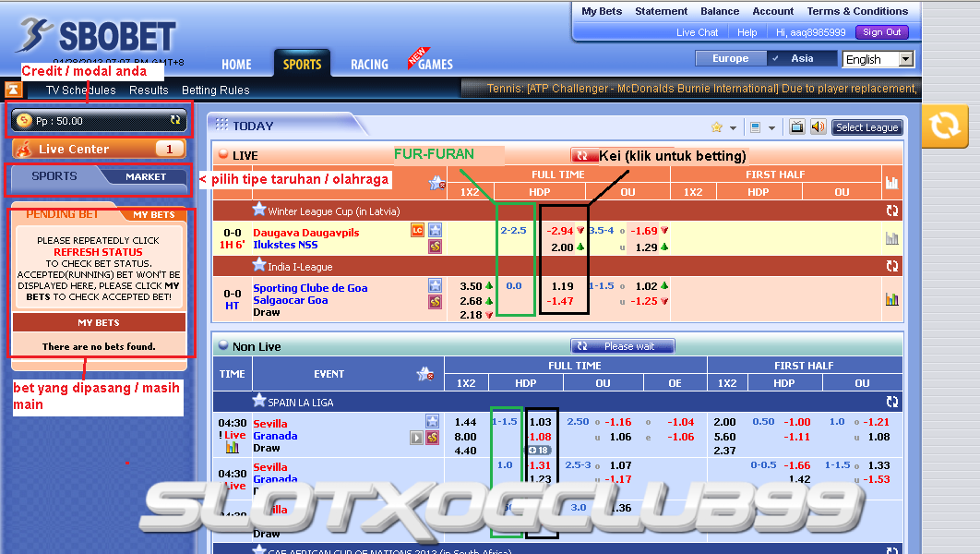Select the MY BETS tab beside PENDING BET
The height and width of the screenshot is (554, 980).
[154, 214]
